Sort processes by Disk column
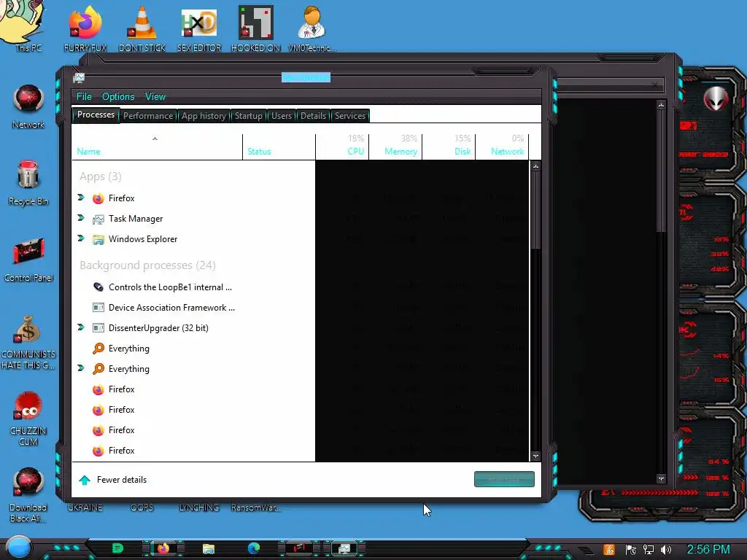Viewport: 747px width, 560px height. tap(449, 147)
